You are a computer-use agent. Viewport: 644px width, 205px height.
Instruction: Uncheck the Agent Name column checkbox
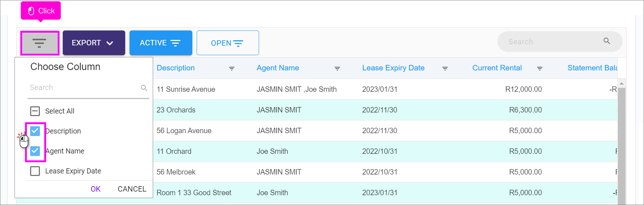point(35,151)
